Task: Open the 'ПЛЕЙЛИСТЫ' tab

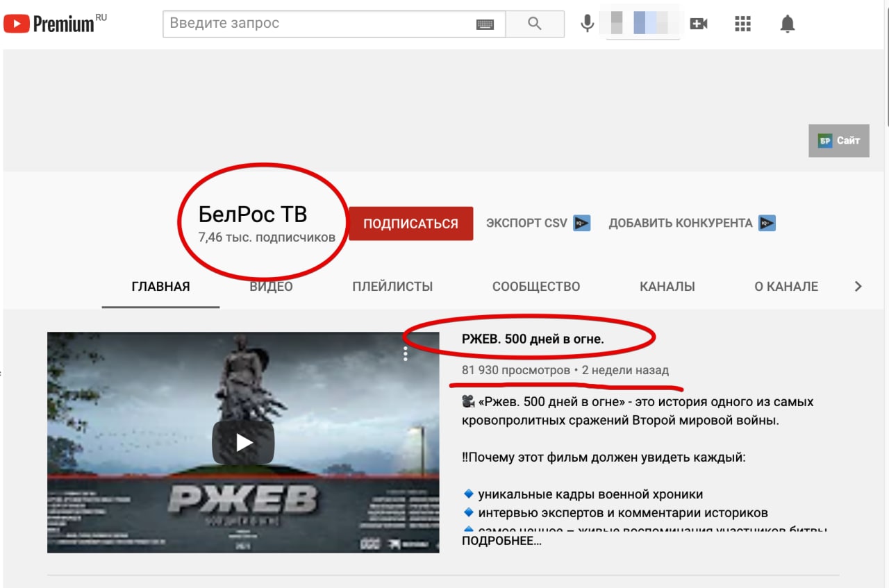Action: tap(392, 287)
